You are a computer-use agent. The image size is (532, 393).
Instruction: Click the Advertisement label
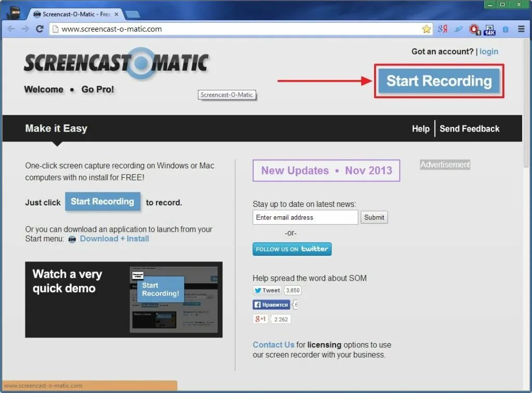[x=445, y=165]
